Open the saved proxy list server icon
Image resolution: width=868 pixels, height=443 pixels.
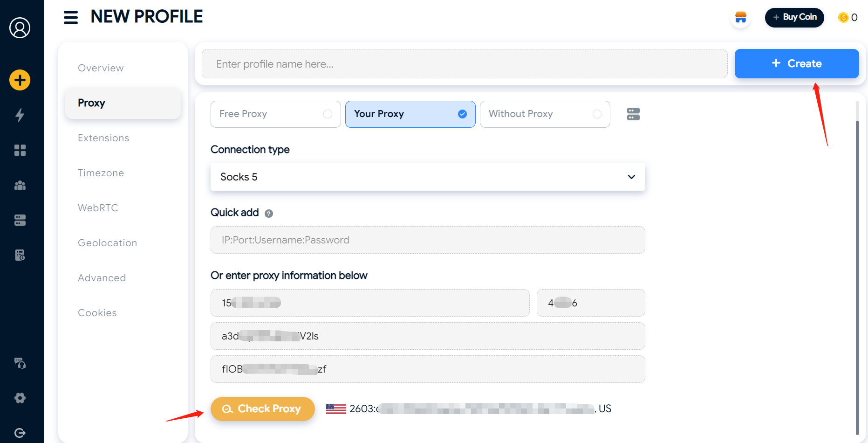click(x=633, y=114)
